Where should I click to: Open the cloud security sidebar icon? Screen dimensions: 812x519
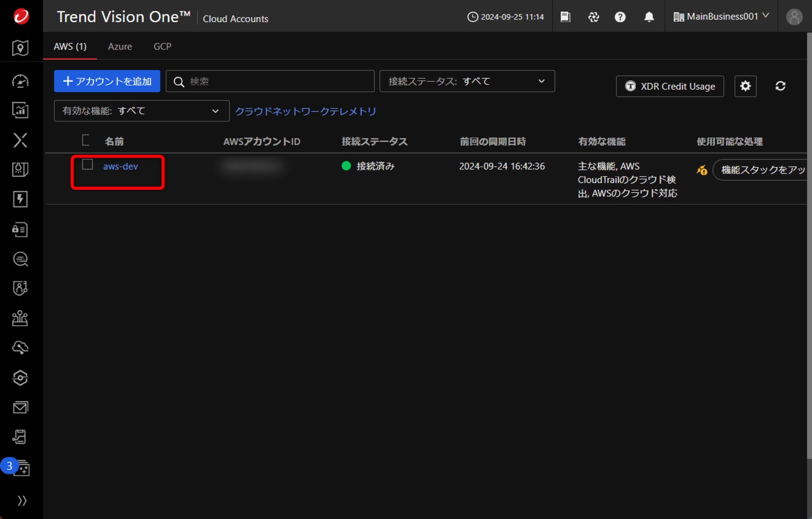pyautogui.click(x=20, y=348)
